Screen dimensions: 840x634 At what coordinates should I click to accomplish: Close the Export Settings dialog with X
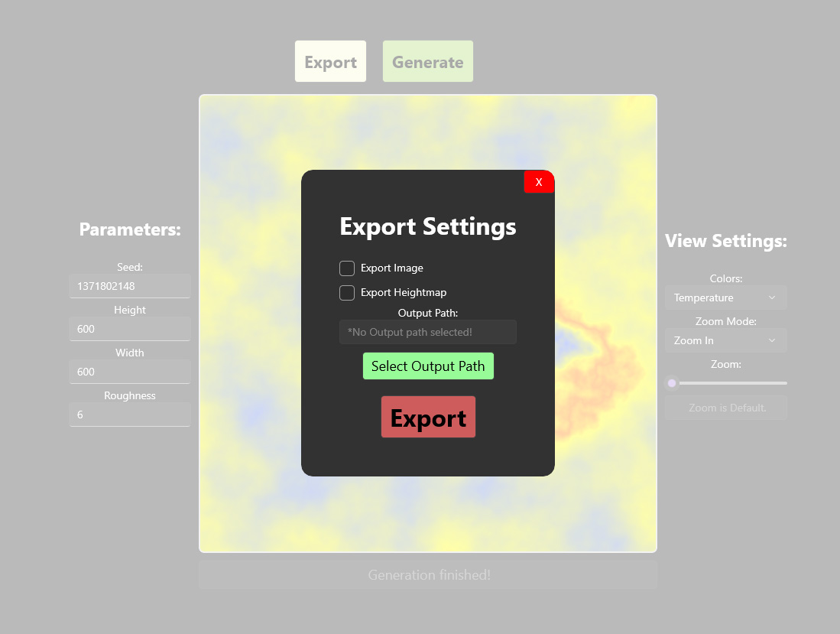click(539, 182)
